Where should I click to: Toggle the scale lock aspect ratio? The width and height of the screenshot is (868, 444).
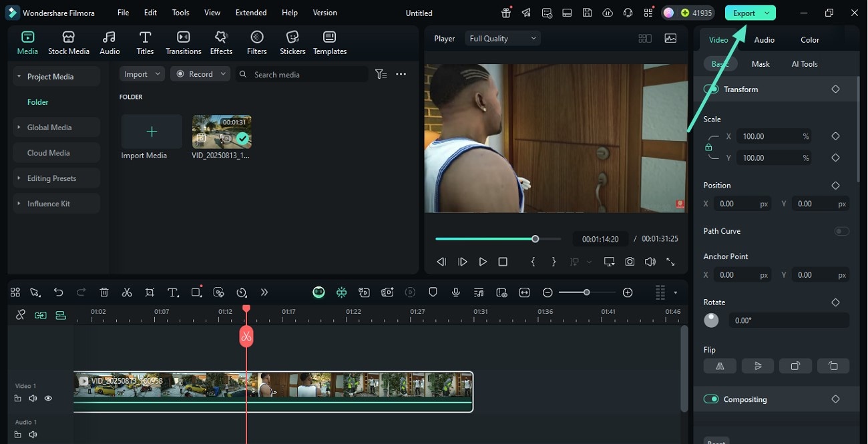(708, 147)
